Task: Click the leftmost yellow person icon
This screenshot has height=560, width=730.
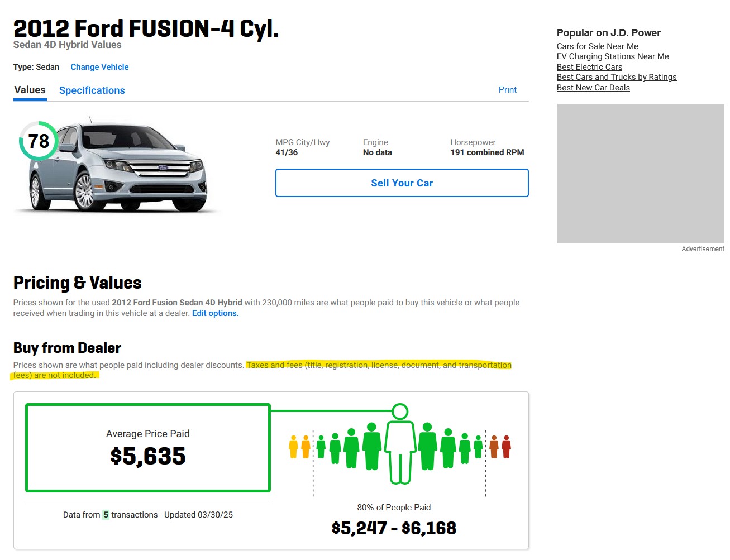Action: [x=294, y=447]
